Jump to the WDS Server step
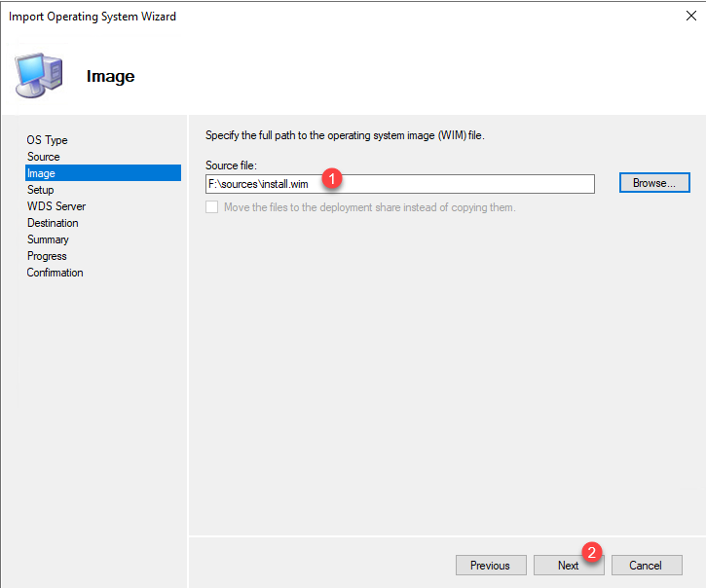This screenshot has height=588, width=706. [x=56, y=206]
